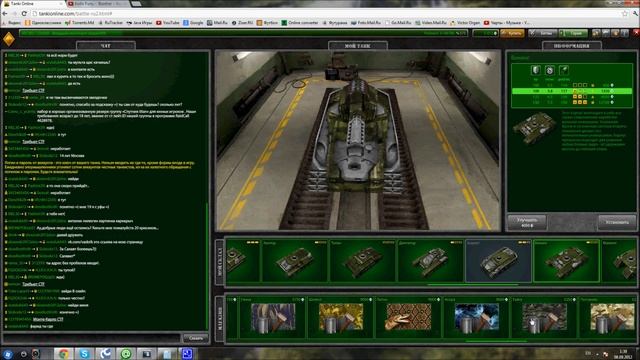Select the Пламя paint card
The image size is (640, 360).
click(x=272, y=317)
